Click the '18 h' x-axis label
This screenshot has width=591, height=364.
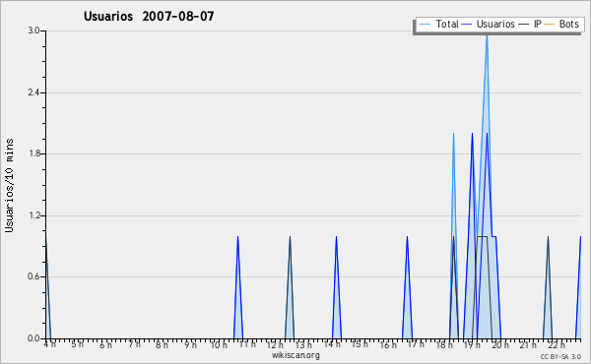coord(444,344)
